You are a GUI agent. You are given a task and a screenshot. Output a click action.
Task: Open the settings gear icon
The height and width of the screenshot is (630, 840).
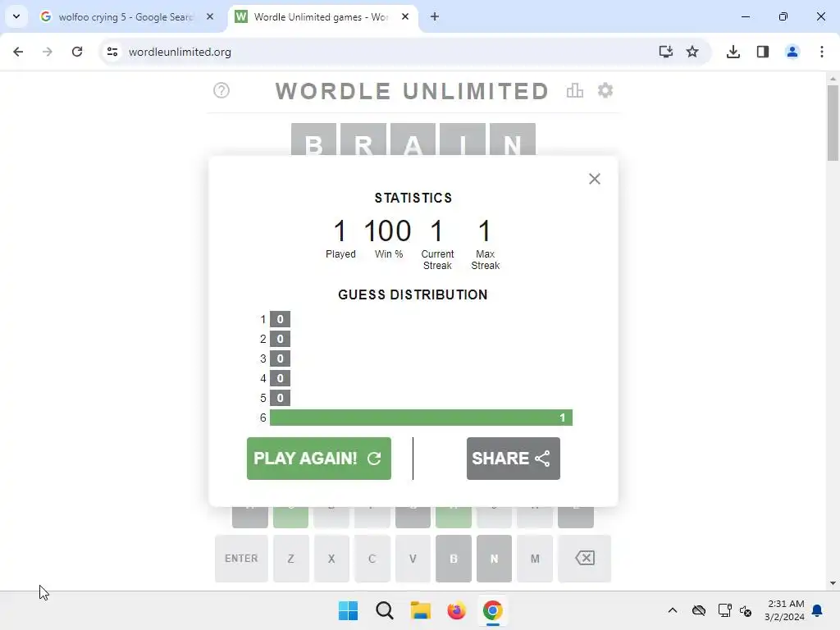tap(605, 90)
